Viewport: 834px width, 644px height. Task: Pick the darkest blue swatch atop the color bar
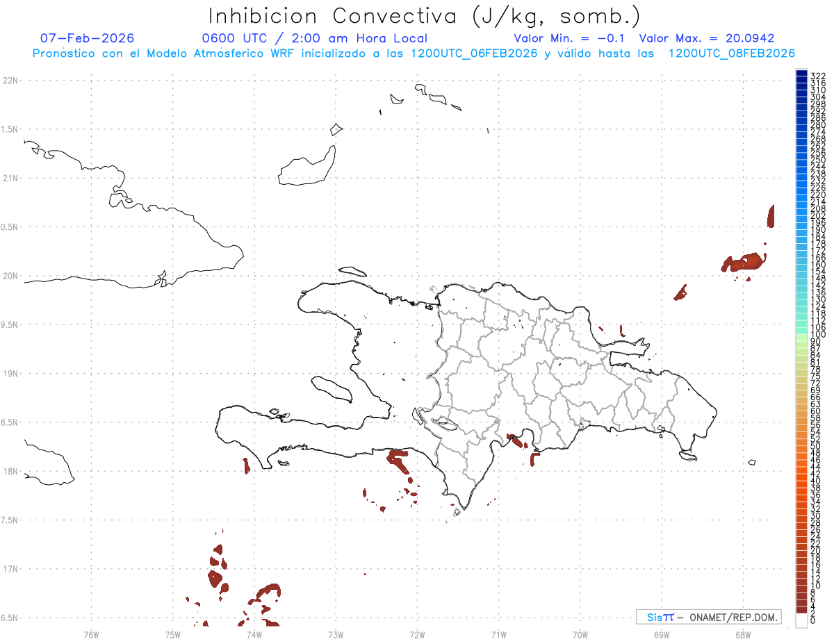[x=801, y=74]
